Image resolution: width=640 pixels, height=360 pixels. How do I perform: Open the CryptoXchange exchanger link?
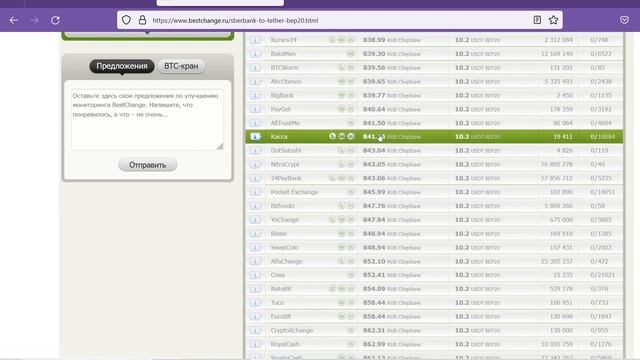pos(292,331)
